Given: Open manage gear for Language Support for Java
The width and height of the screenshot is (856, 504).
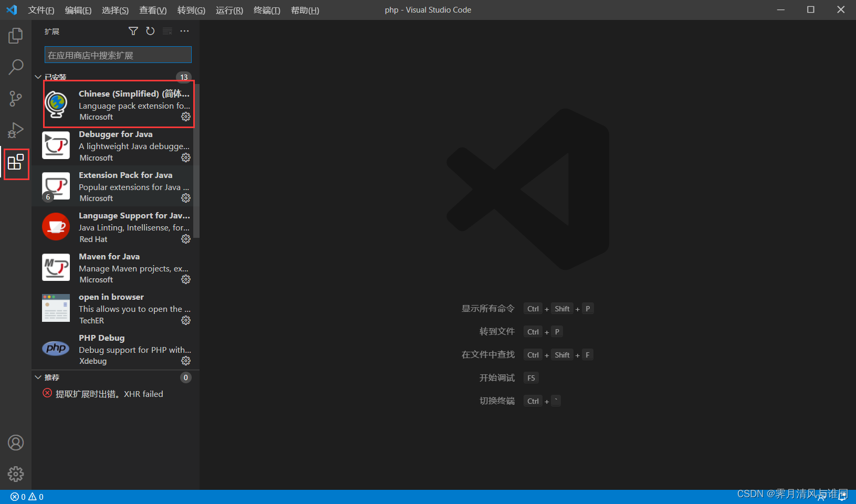Looking at the screenshot, I should (x=186, y=239).
